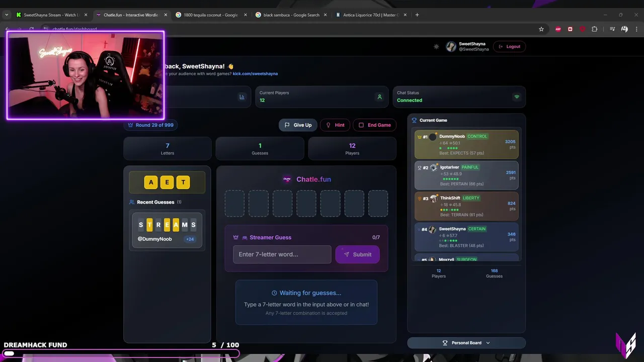The width and height of the screenshot is (644, 362).
Task: Click the Round 29 of 999 badge
Action: 150,125
